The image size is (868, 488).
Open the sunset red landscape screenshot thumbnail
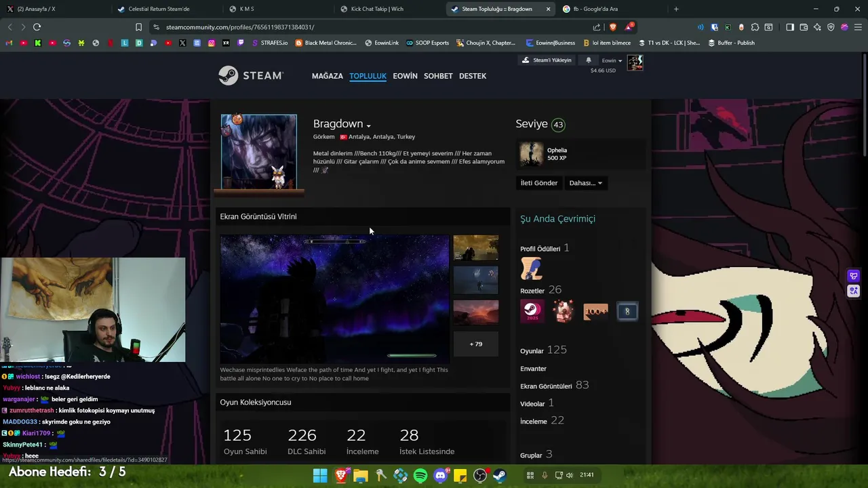point(475,312)
